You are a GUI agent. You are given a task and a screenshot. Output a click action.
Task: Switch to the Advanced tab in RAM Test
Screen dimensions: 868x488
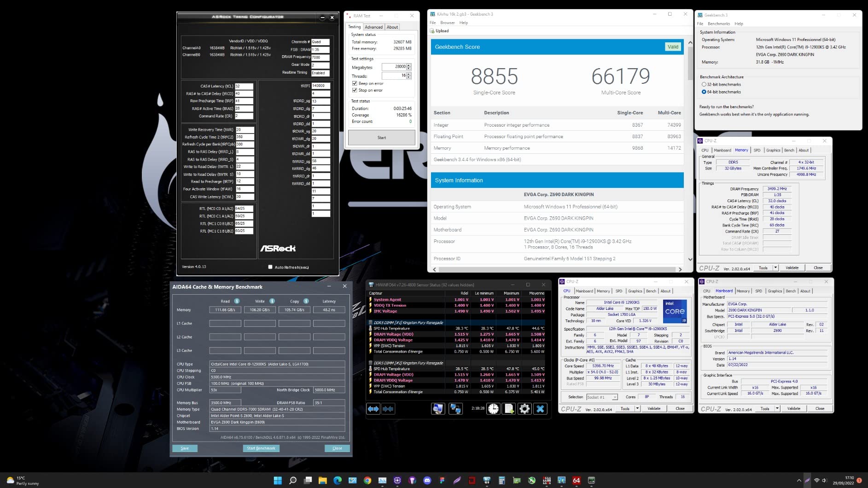[x=373, y=27]
